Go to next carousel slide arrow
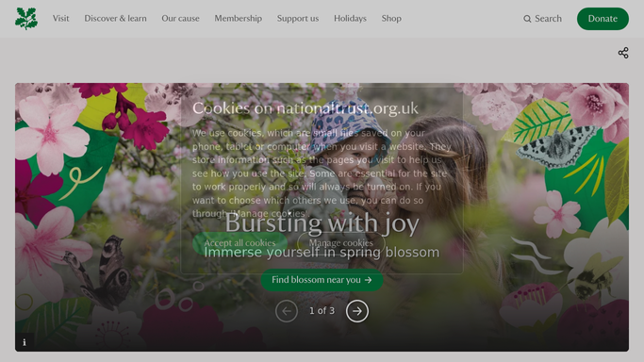 click(x=357, y=311)
